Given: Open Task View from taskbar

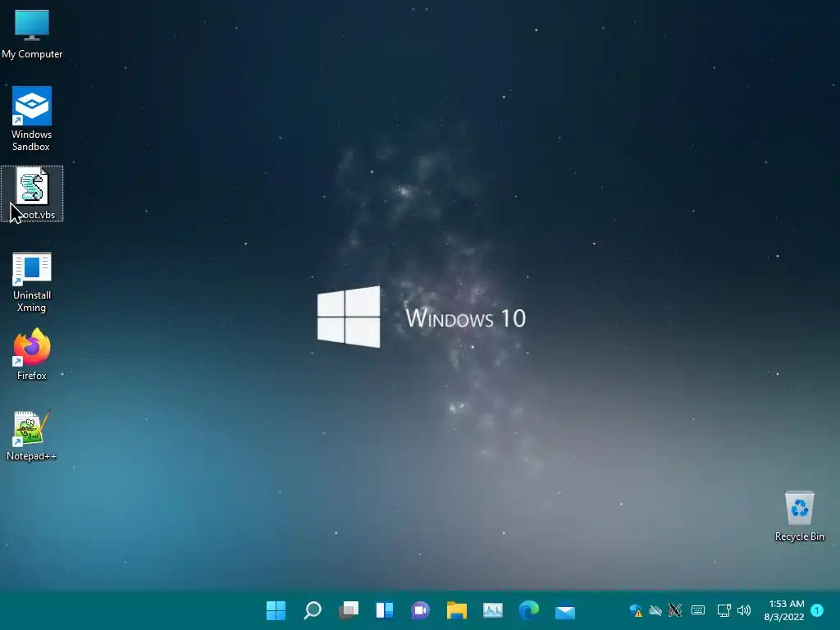Looking at the screenshot, I should (348, 610).
